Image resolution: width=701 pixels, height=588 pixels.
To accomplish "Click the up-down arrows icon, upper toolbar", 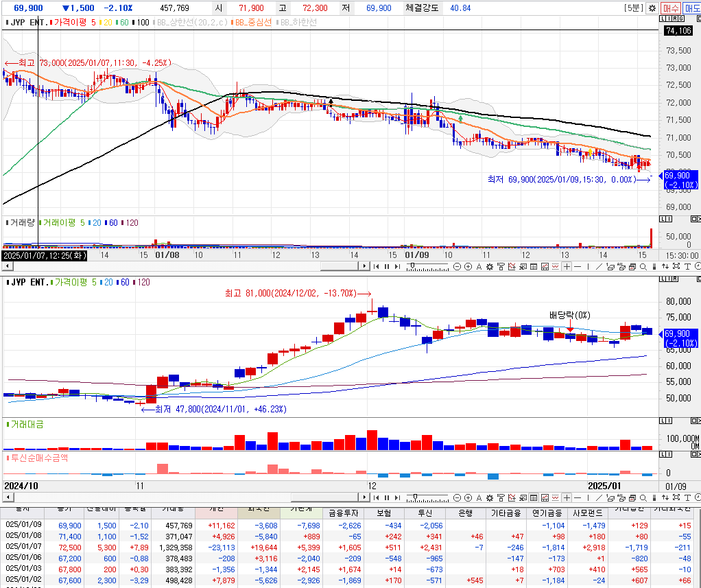I will (665, 266).
